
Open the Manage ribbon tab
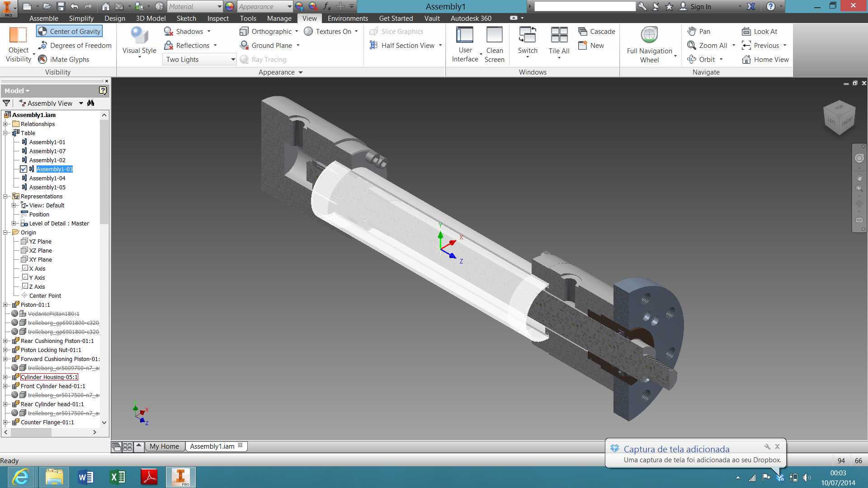(x=279, y=18)
